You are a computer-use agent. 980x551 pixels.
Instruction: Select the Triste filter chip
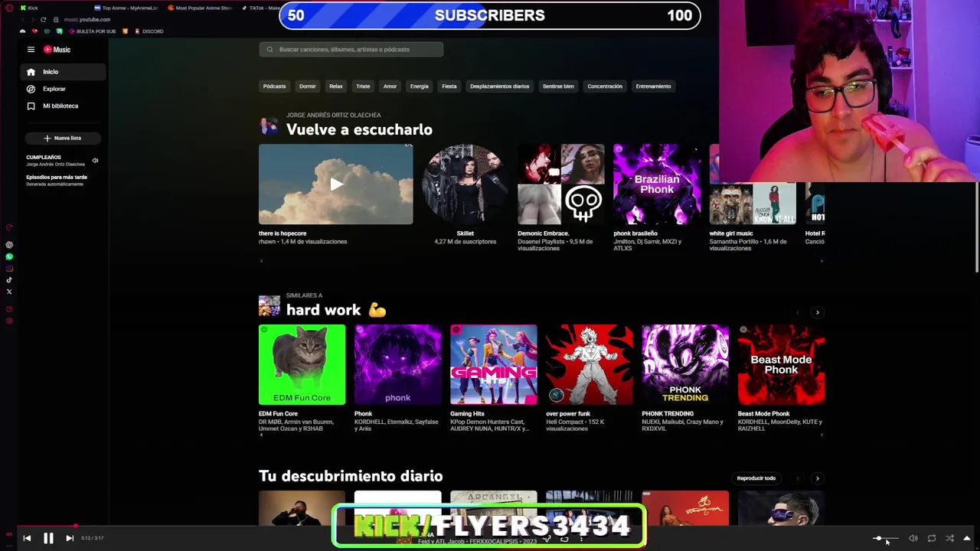click(x=363, y=86)
